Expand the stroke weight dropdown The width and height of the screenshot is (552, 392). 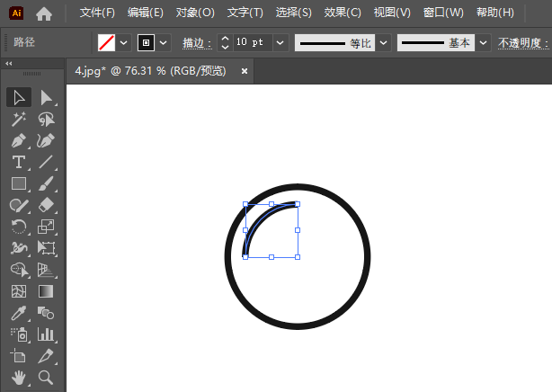click(280, 43)
